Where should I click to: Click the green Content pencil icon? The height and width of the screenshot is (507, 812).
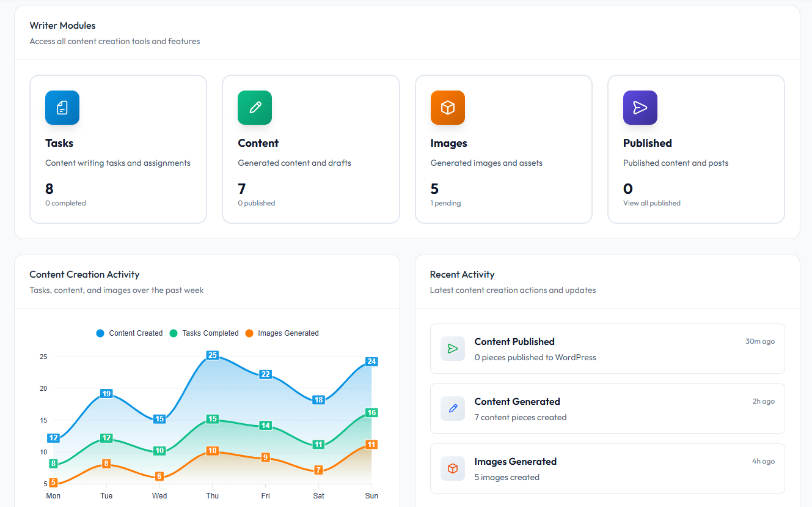[255, 108]
